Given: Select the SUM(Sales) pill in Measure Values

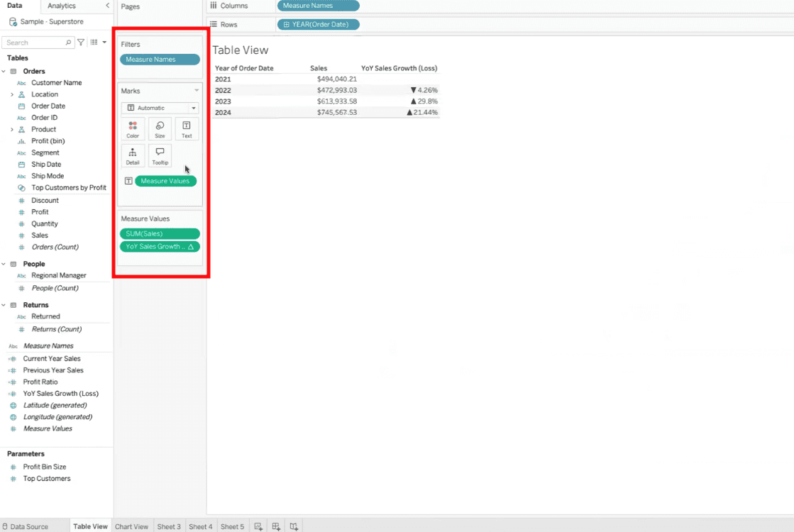Looking at the screenshot, I should coord(160,233).
